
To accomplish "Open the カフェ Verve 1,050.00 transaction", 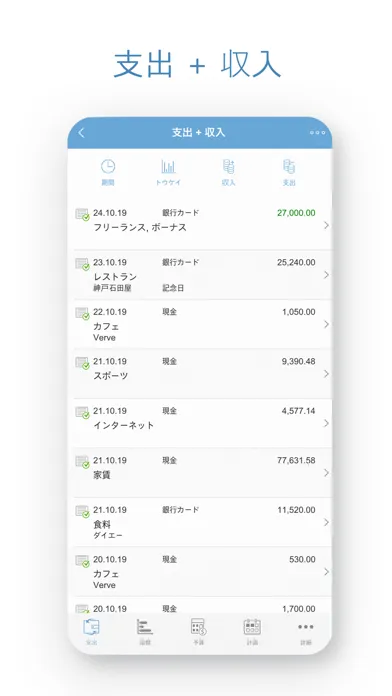I will 202,324.
